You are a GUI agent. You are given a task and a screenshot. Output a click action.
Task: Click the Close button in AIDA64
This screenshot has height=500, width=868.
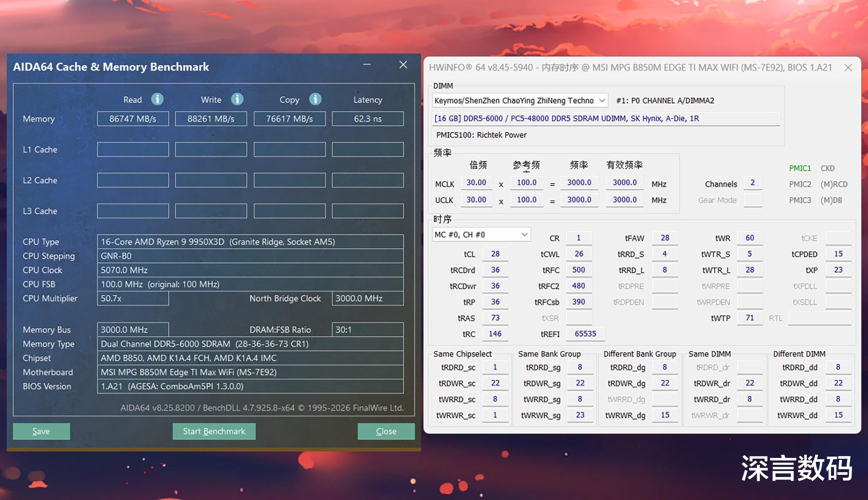click(x=386, y=431)
